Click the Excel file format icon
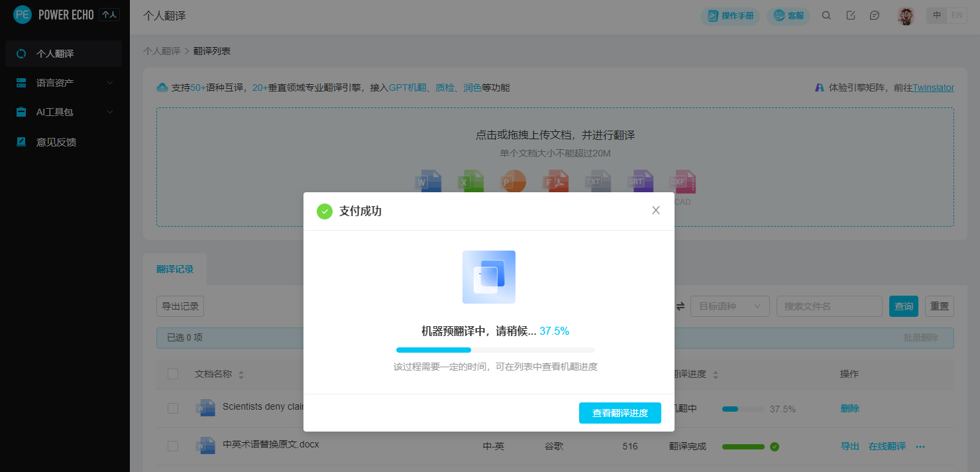 point(470,180)
